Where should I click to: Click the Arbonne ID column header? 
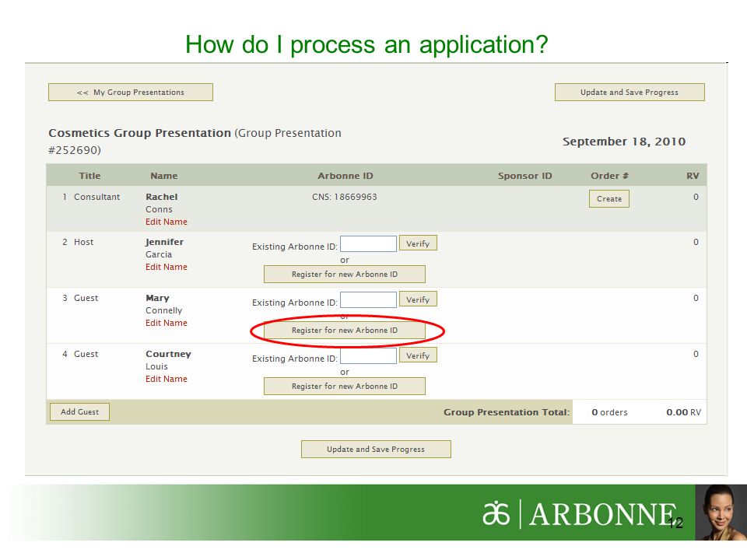tap(345, 176)
